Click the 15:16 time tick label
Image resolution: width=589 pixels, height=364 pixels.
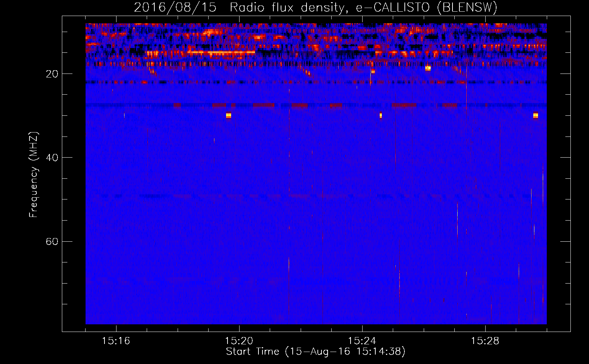click(x=116, y=341)
